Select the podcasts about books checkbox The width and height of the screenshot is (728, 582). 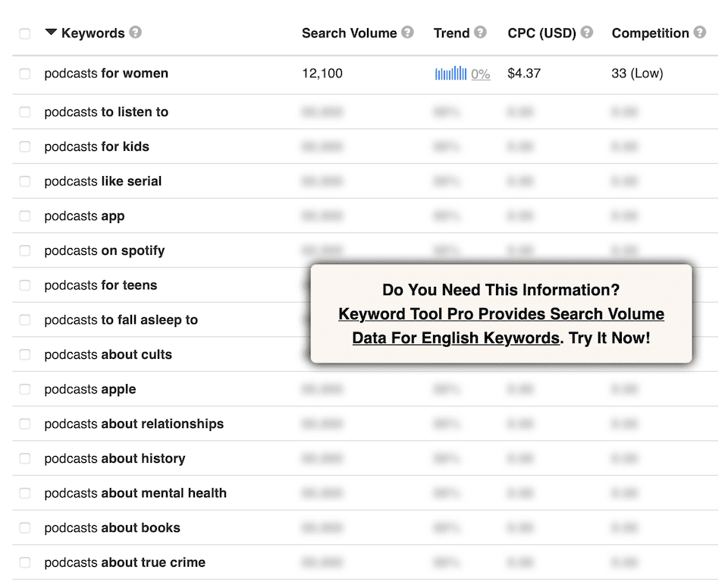click(x=24, y=527)
